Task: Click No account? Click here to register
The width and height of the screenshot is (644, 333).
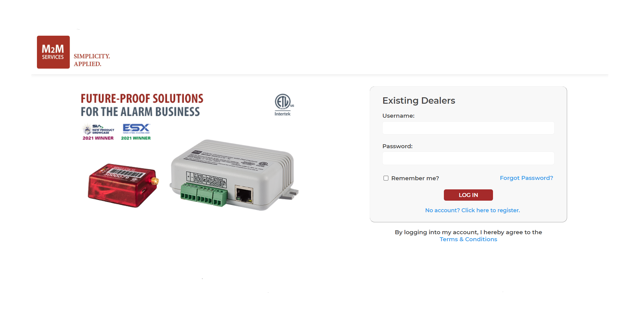Action: (473, 210)
